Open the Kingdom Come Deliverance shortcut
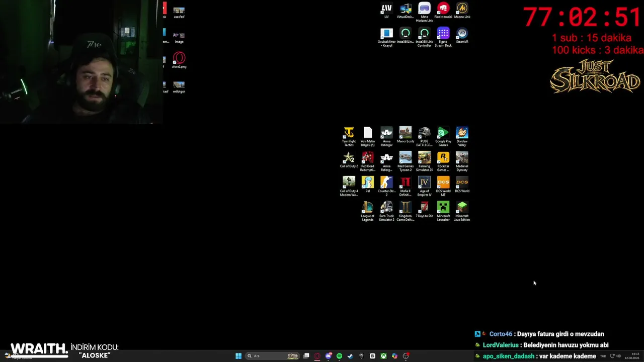The image size is (644, 362). click(x=406, y=212)
